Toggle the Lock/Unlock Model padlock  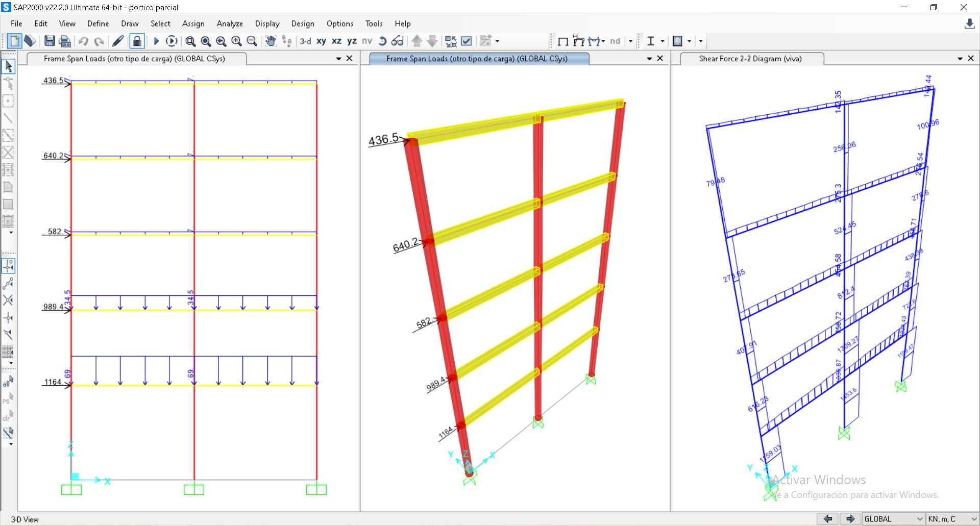pyautogui.click(x=137, y=41)
